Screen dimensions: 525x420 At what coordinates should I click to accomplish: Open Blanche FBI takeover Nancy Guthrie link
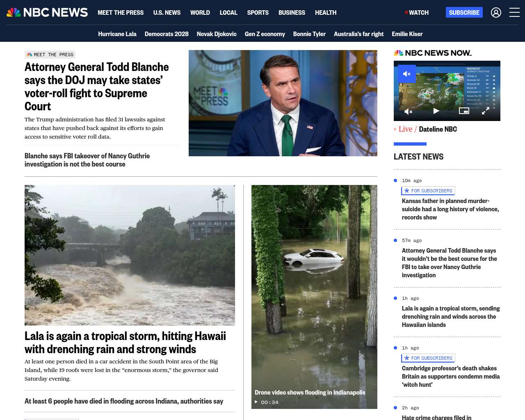click(87, 160)
